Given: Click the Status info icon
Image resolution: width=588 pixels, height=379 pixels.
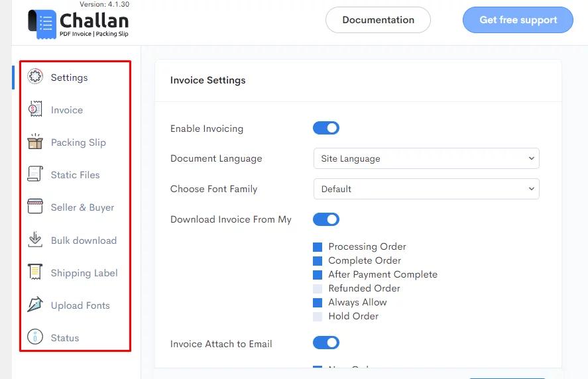Looking at the screenshot, I should pos(35,337).
